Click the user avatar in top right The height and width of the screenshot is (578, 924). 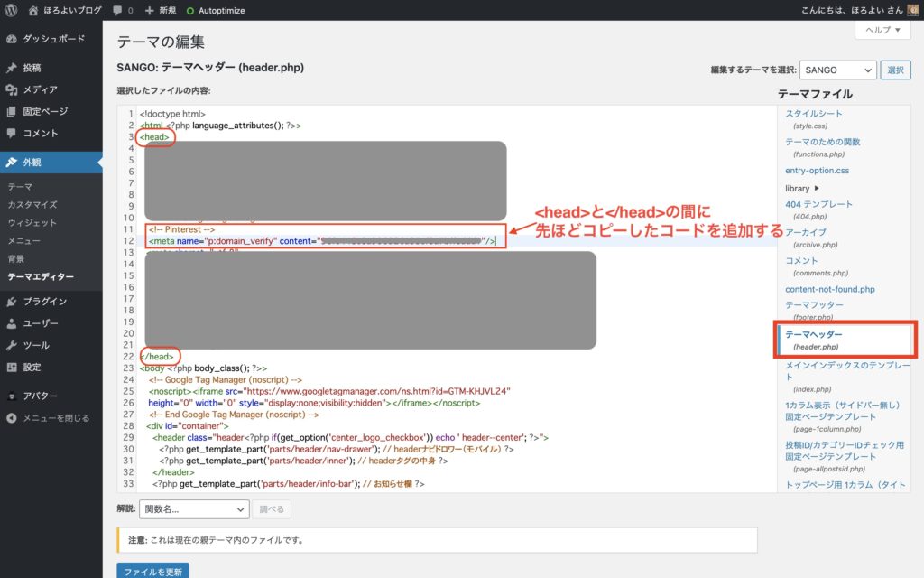click(913, 10)
